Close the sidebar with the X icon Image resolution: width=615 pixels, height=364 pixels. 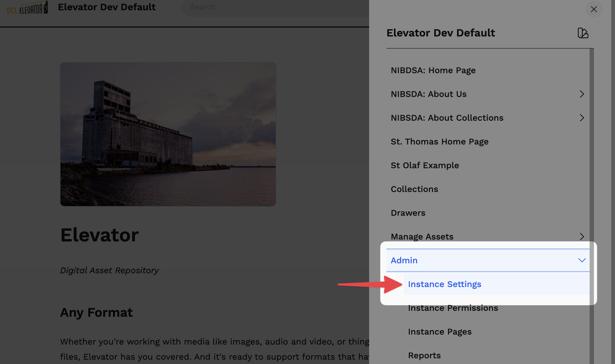[x=594, y=9]
